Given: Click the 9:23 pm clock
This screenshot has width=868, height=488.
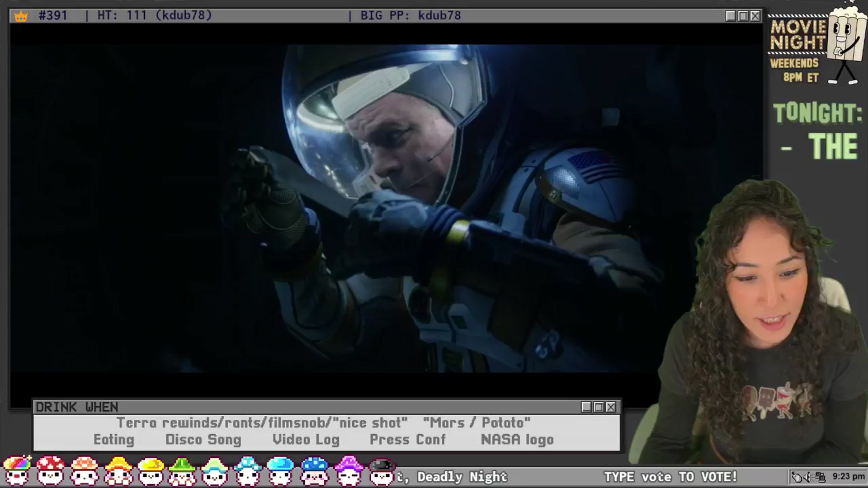Looking at the screenshot, I should 848,476.
